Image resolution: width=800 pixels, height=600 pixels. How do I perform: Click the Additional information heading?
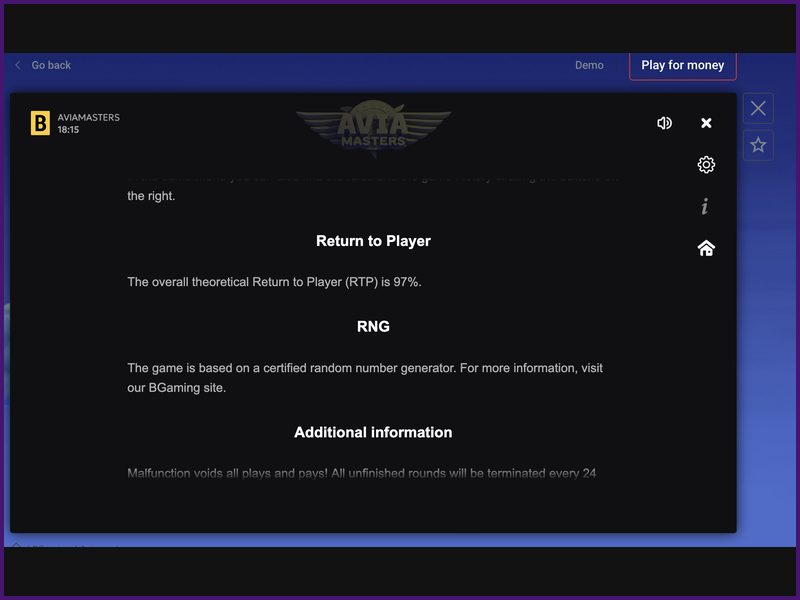point(373,432)
